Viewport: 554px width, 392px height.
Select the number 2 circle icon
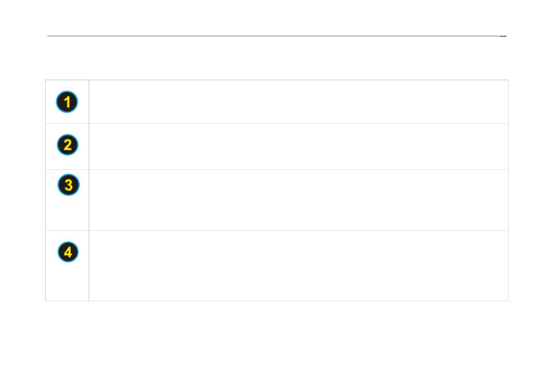(x=67, y=145)
